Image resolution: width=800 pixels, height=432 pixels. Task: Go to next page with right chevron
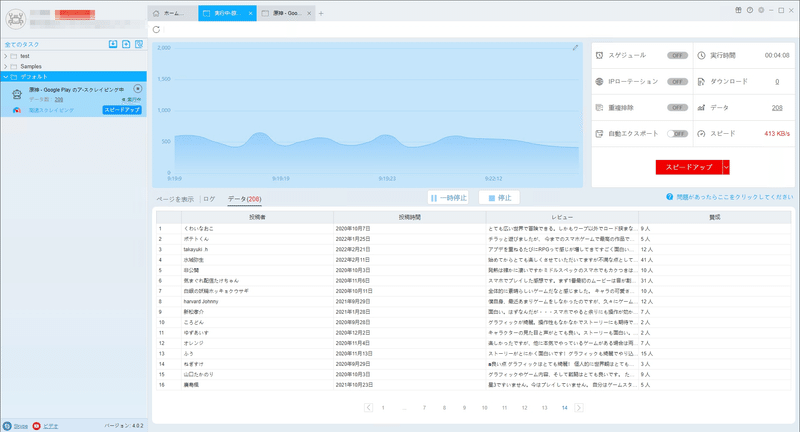[x=579, y=408]
